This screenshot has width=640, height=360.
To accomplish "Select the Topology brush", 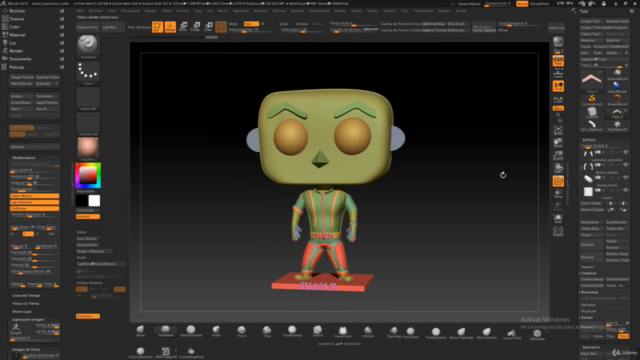I will (x=393, y=331).
